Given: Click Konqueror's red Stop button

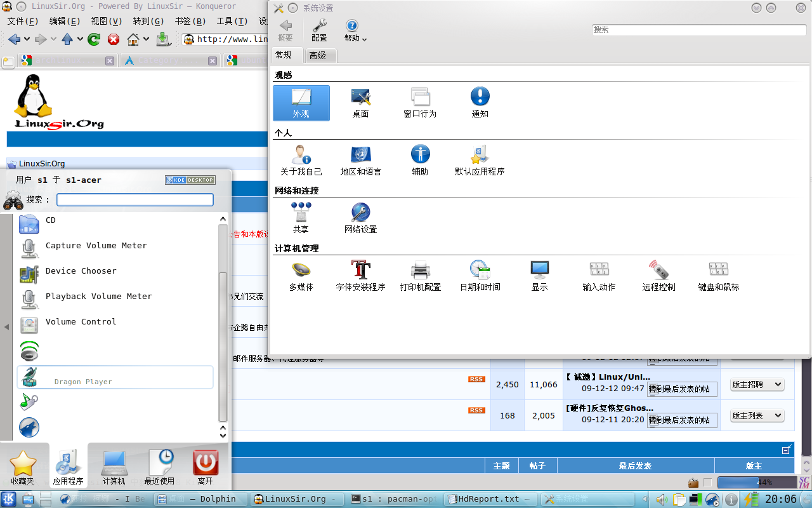Looking at the screenshot, I should click(114, 39).
